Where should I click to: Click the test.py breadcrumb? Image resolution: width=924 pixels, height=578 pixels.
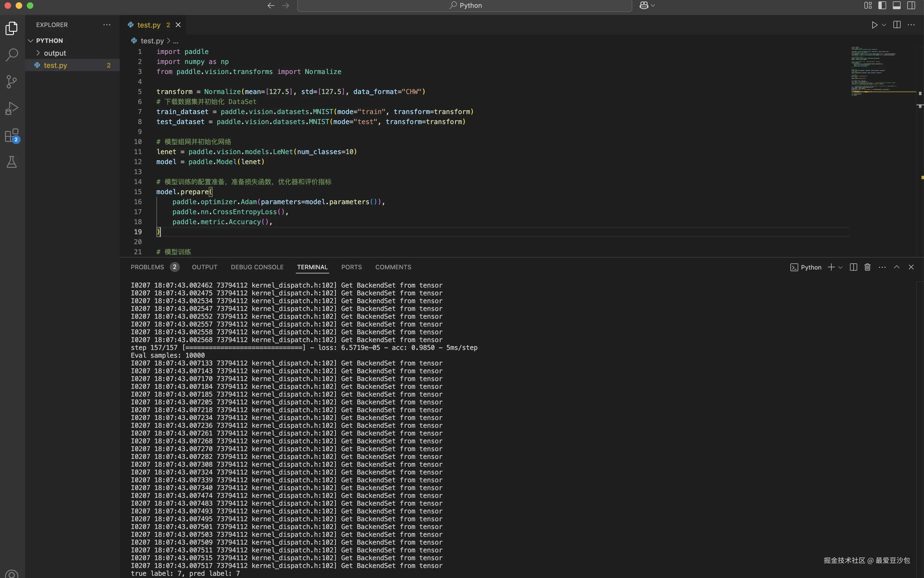pos(152,41)
